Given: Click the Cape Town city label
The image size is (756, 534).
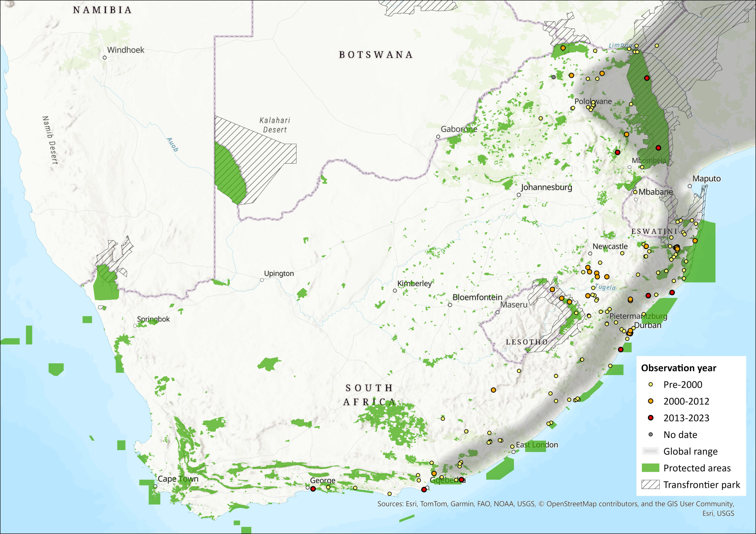Looking at the screenshot, I should [178, 479].
